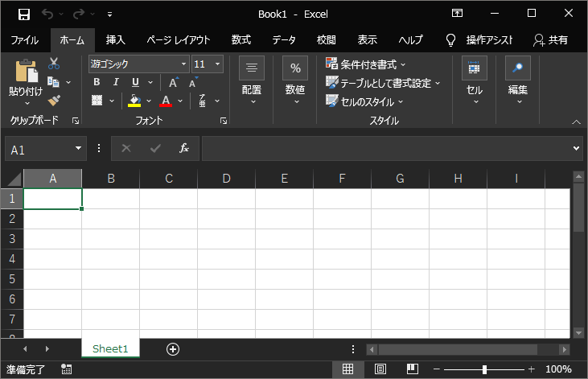Open the 挿入 ribbon tab
588x379 pixels.
coord(116,40)
